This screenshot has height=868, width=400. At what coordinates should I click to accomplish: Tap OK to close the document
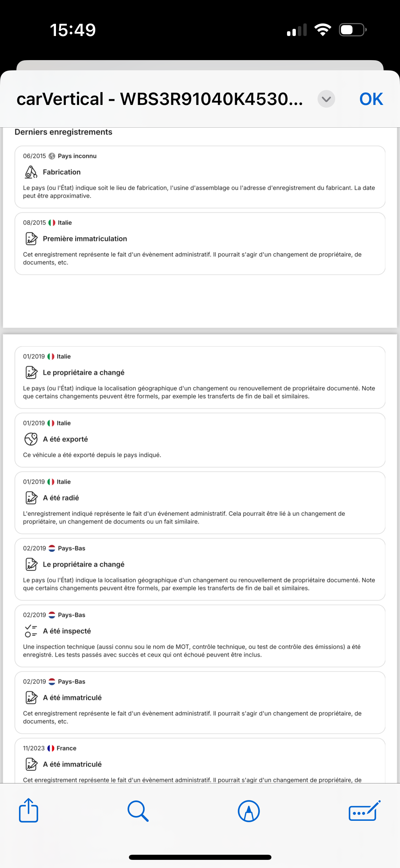pyautogui.click(x=371, y=99)
